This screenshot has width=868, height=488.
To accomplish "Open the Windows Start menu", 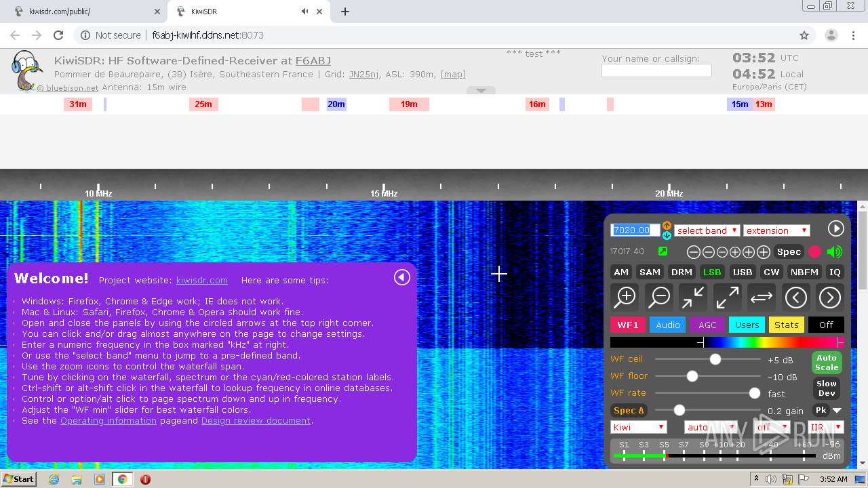I will (x=18, y=479).
